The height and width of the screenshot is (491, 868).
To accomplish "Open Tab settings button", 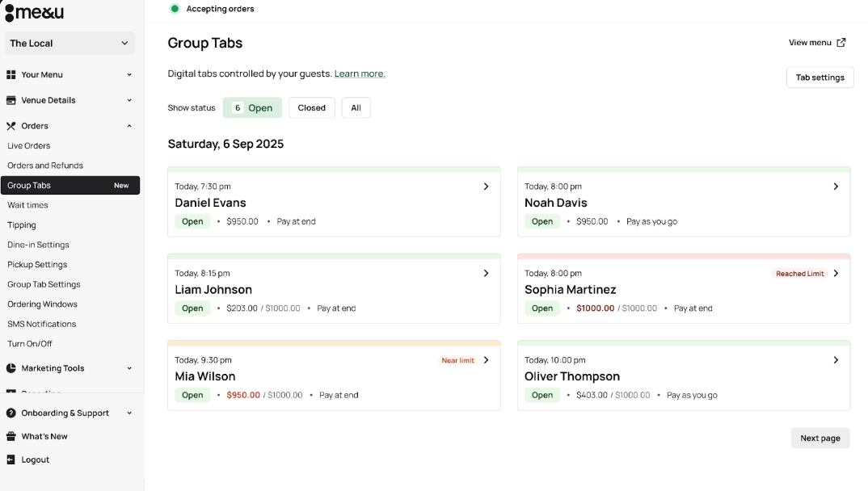I will coord(820,78).
